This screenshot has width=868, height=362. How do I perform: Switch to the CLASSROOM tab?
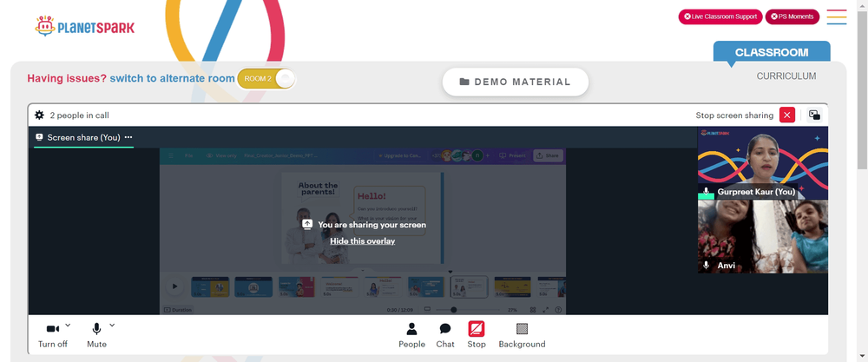[x=772, y=53]
